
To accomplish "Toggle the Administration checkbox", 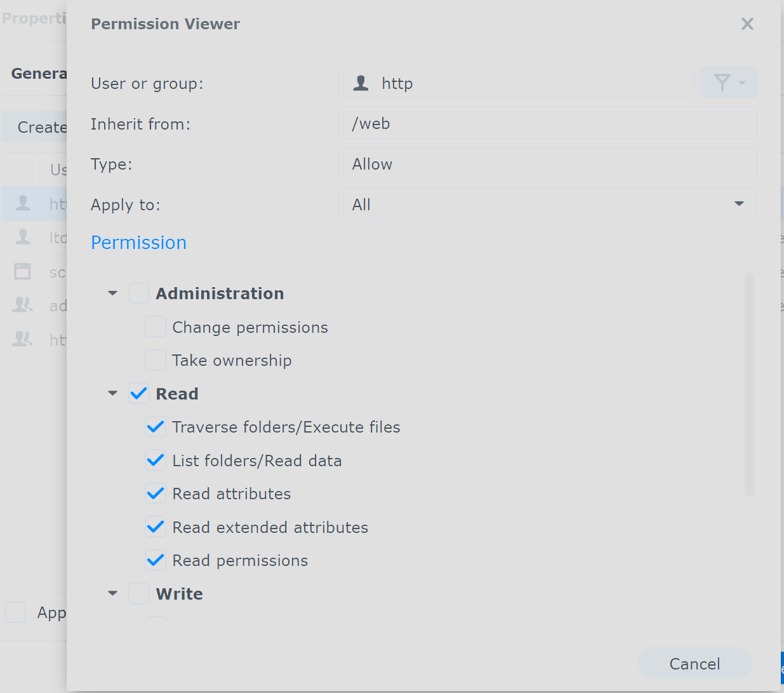I will pos(138,293).
